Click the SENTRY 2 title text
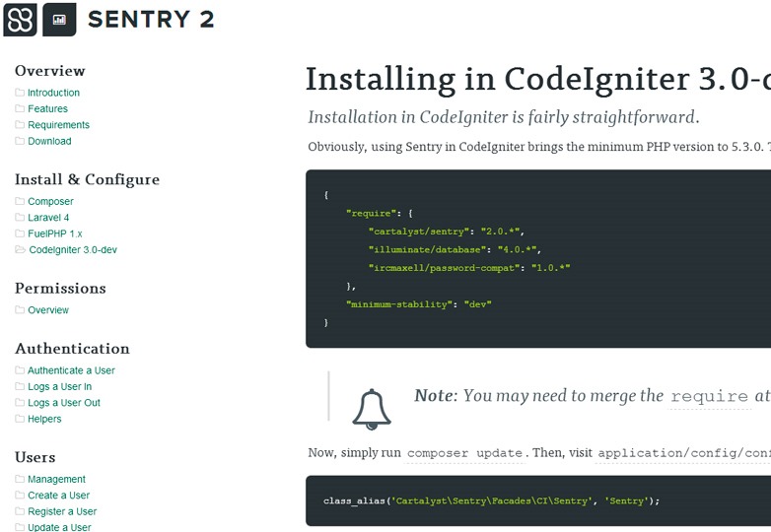Image resolution: width=771 pixels, height=532 pixels. [150, 19]
